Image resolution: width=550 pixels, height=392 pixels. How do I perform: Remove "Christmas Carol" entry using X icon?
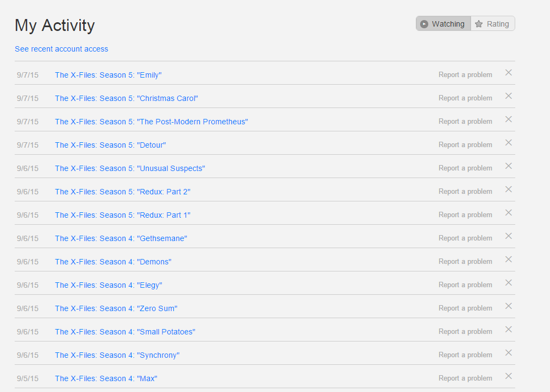pyautogui.click(x=508, y=96)
